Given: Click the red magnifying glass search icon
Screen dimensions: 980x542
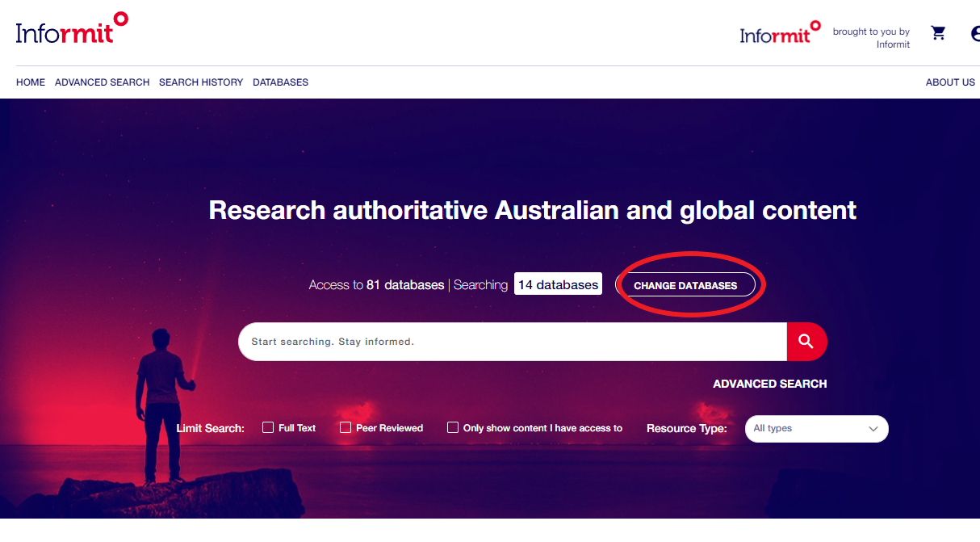Looking at the screenshot, I should point(806,341).
